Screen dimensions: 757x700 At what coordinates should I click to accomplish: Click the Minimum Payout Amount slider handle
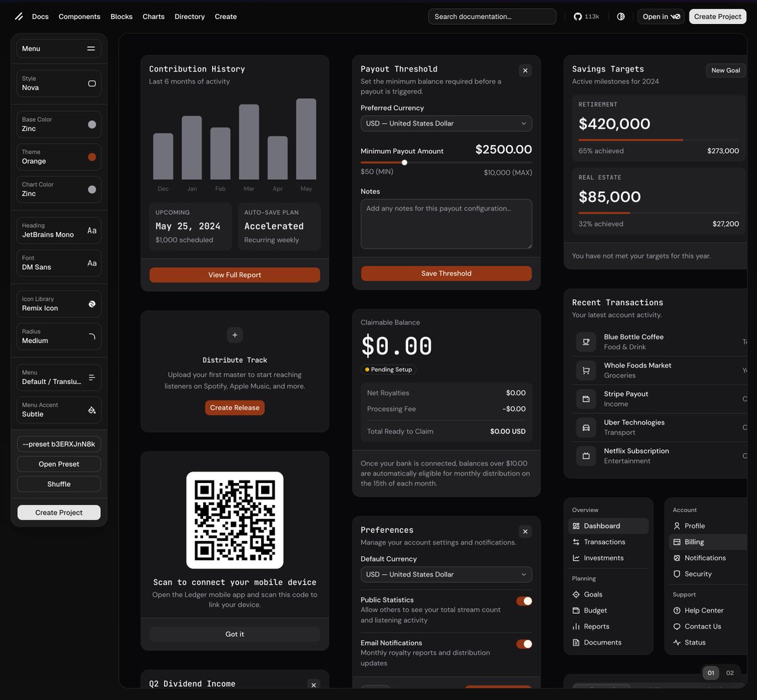tap(404, 163)
